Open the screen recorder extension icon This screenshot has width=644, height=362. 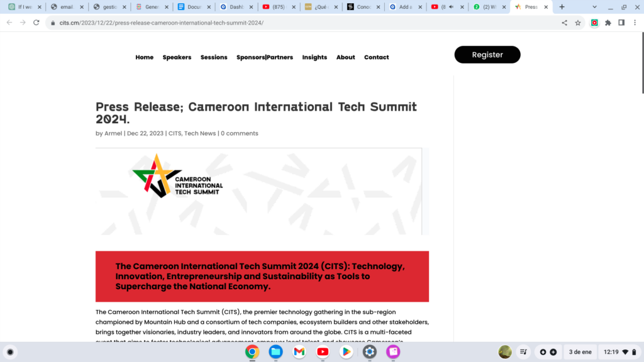point(594,22)
